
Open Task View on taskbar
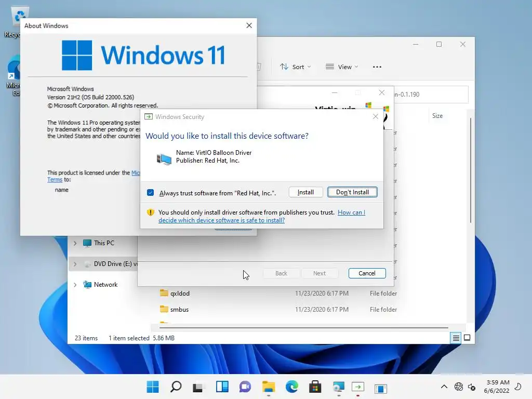(198, 387)
